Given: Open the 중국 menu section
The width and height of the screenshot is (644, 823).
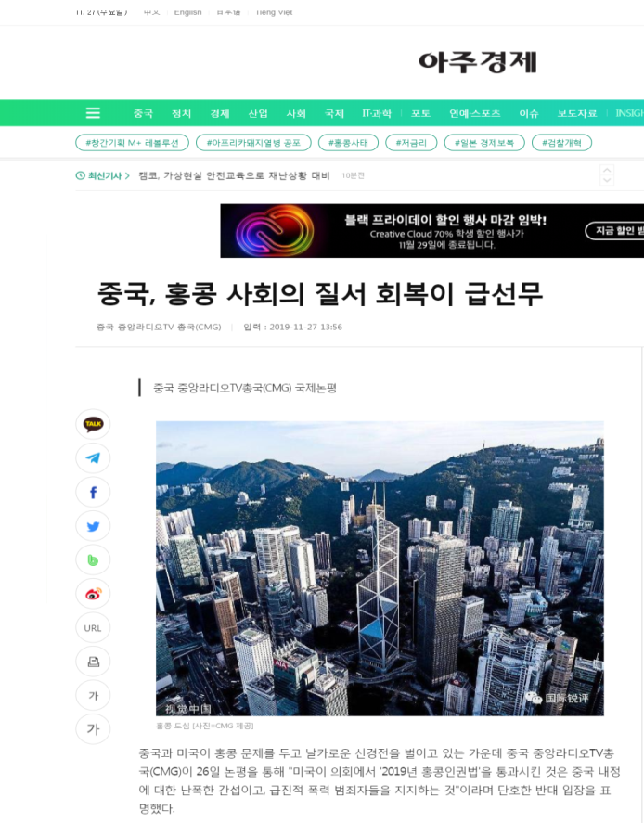Looking at the screenshot, I should click(143, 113).
